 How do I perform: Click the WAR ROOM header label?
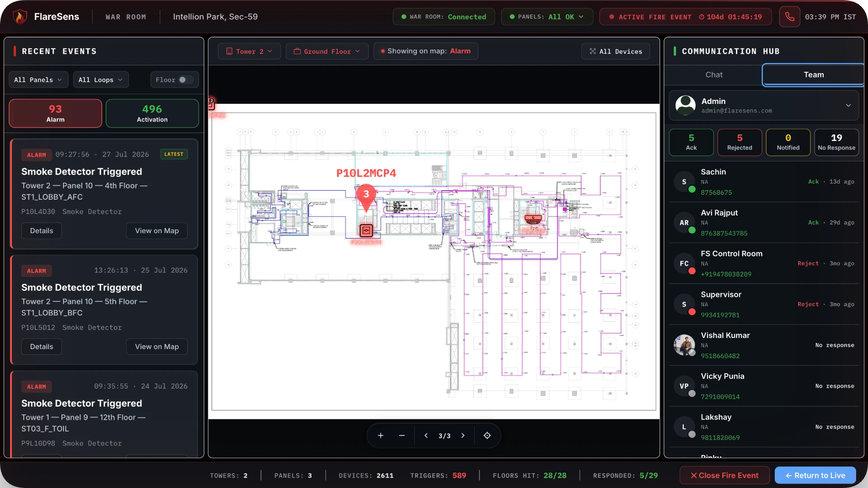126,17
